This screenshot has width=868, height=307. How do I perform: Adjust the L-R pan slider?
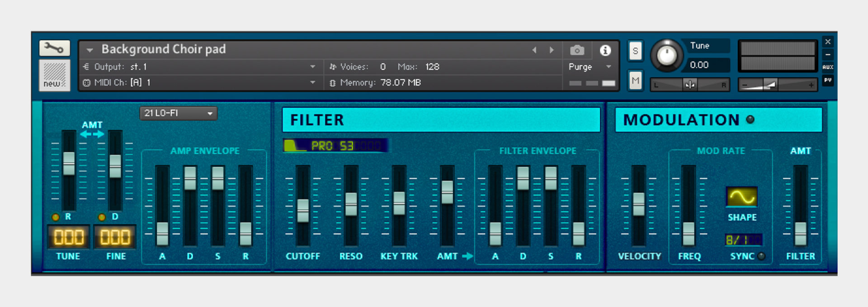[689, 85]
